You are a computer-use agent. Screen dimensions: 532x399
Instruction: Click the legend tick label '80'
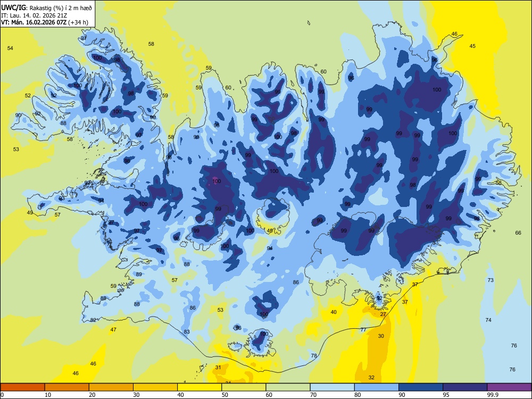(358, 395)
